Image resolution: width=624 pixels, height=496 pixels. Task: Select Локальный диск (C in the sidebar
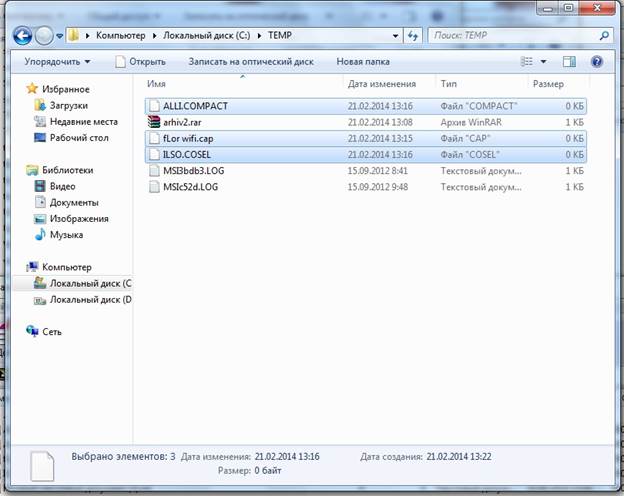click(x=90, y=283)
